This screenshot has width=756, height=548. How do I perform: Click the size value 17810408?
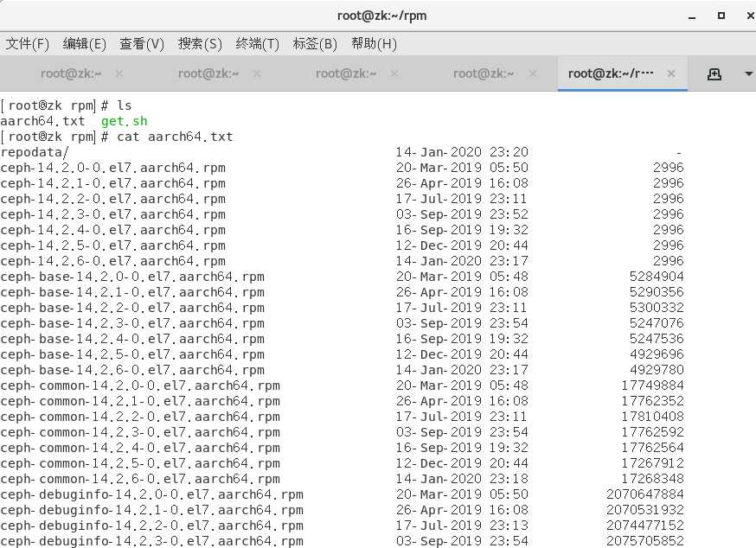point(653,417)
